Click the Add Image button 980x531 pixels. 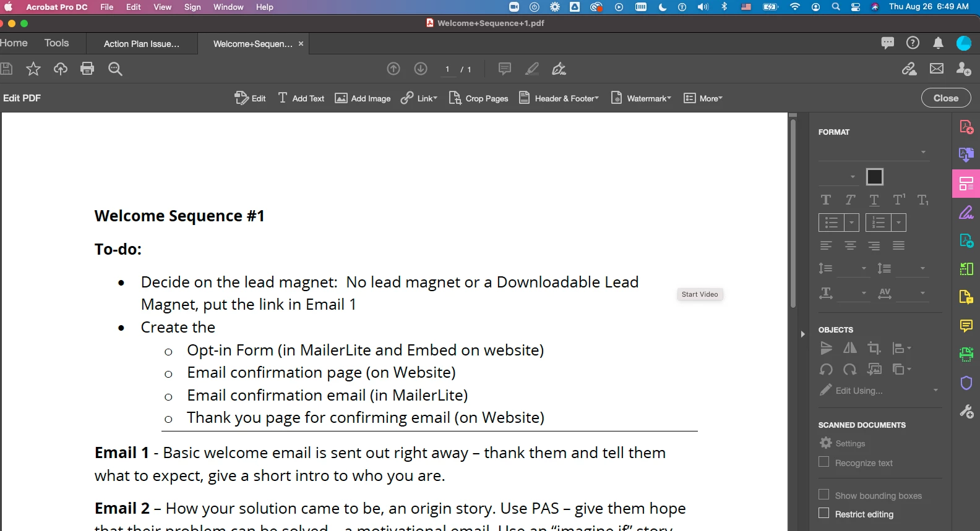(x=363, y=98)
